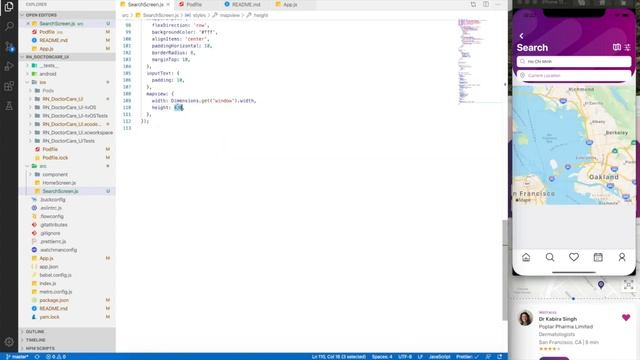Click the sync changes icon in status bar
Screen dimensions: 640x360
(37, 357)
